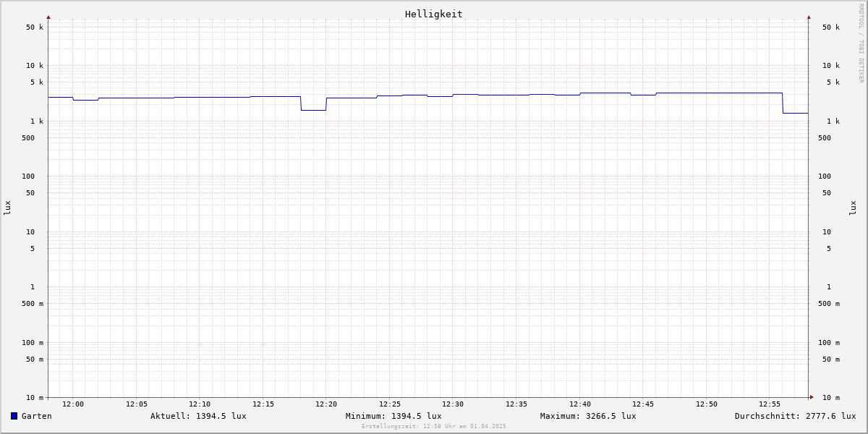Click the 12:55 time axis label
The image size is (868, 434).
[x=770, y=404]
